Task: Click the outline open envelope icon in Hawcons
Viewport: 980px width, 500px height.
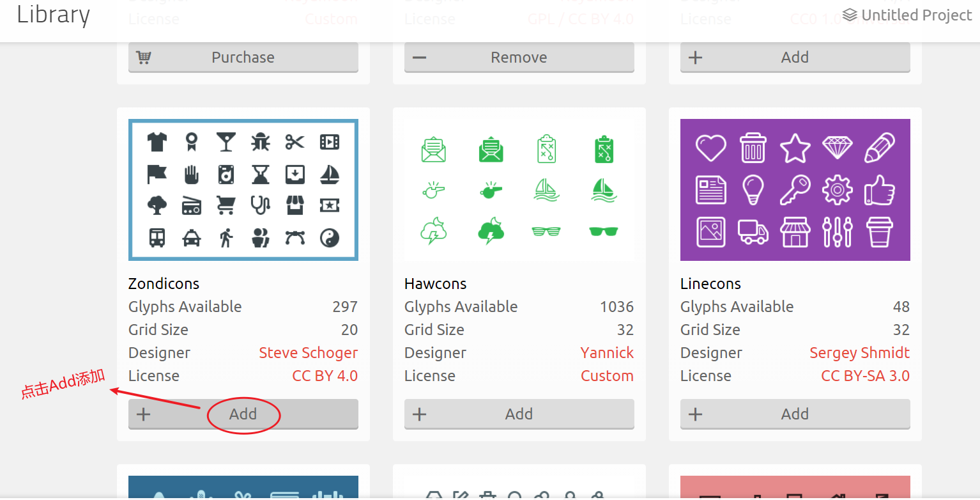Action: tap(434, 150)
